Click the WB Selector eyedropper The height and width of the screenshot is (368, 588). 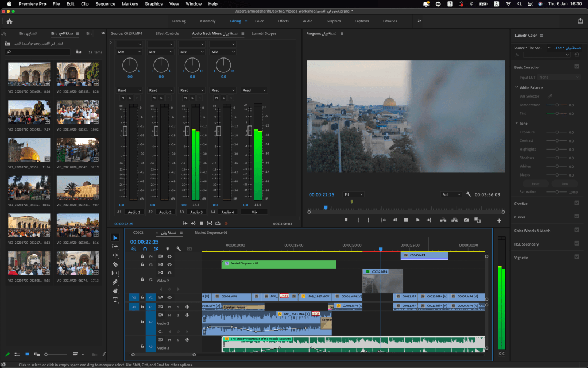[x=550, y=96]
